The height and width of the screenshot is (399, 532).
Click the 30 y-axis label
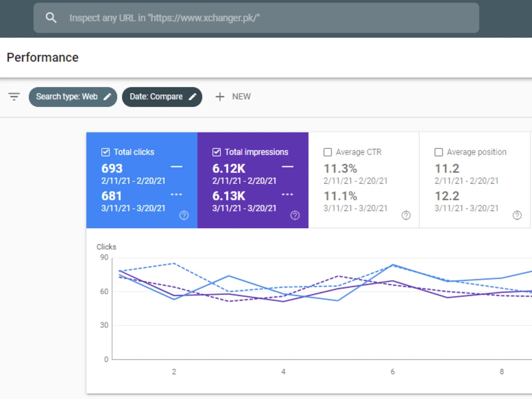pyautogui.click(x=104, y=325)
